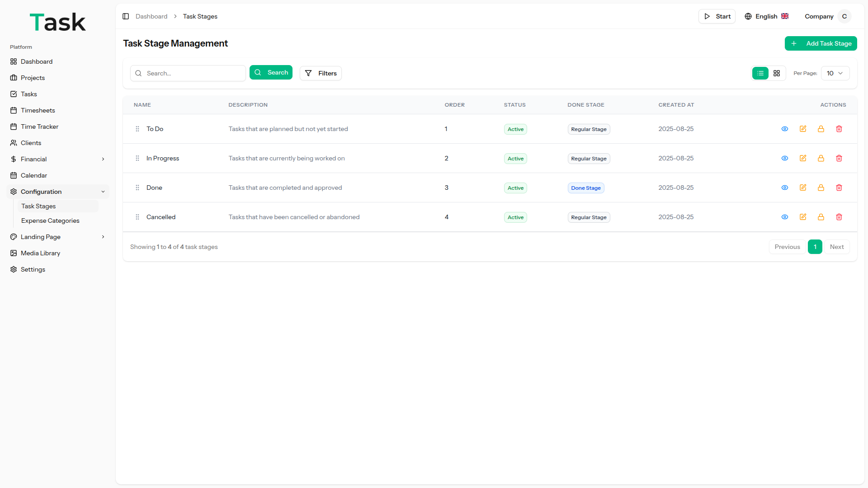
Task: Click Add Task Stage button
Action: coord(821,43)
